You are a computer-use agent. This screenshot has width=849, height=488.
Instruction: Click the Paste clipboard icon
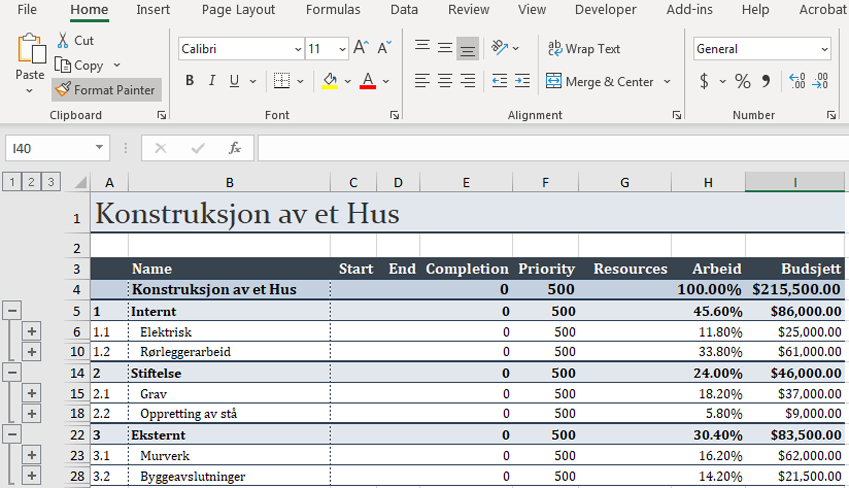31,50
